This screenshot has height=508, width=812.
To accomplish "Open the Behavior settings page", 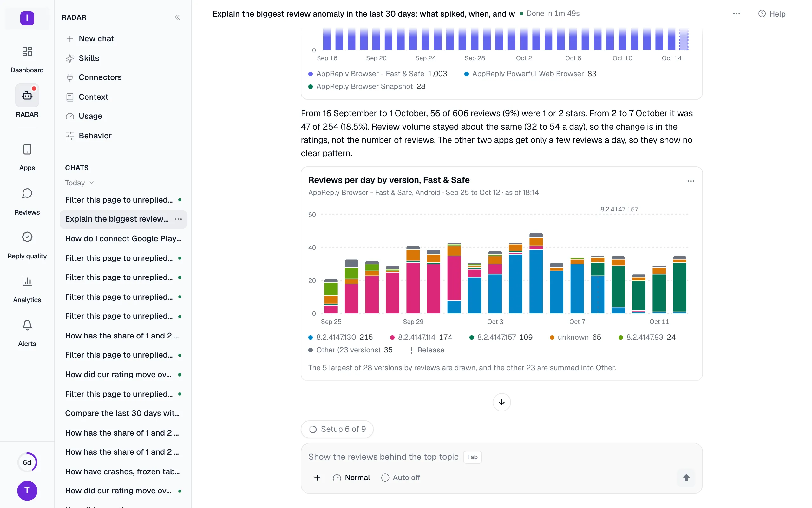I will point(123,135).
